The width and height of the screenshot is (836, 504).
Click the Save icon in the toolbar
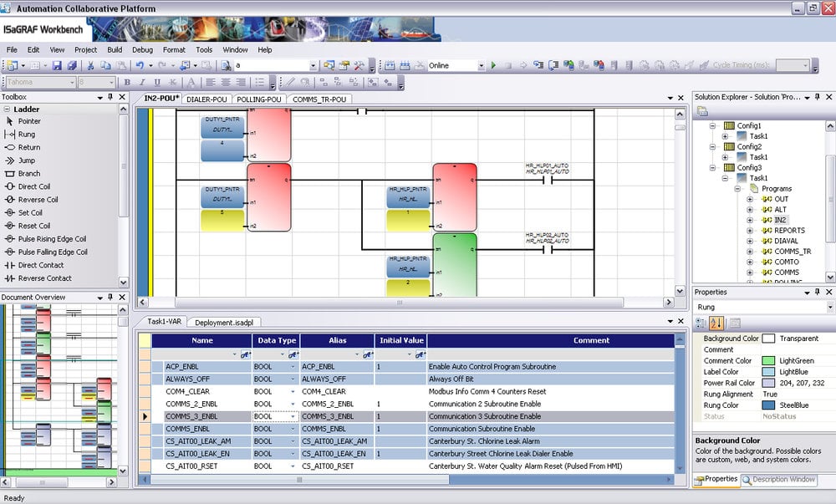click(57, 65)
